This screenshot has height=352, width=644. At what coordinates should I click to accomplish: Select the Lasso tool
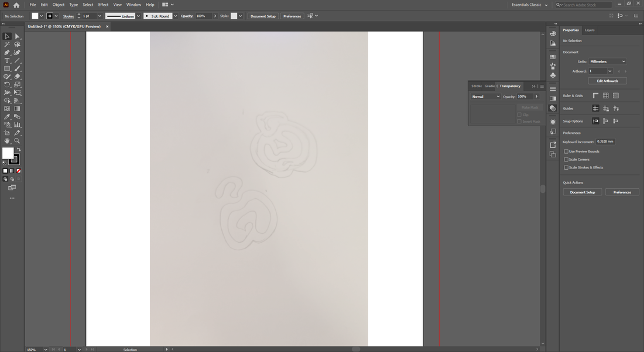[17, 44]
